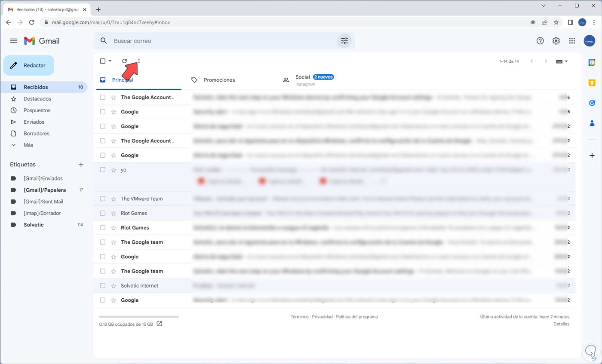Star the email from yo
The width and height of the screenshot is (602, 364).
(x=114, y=170)
